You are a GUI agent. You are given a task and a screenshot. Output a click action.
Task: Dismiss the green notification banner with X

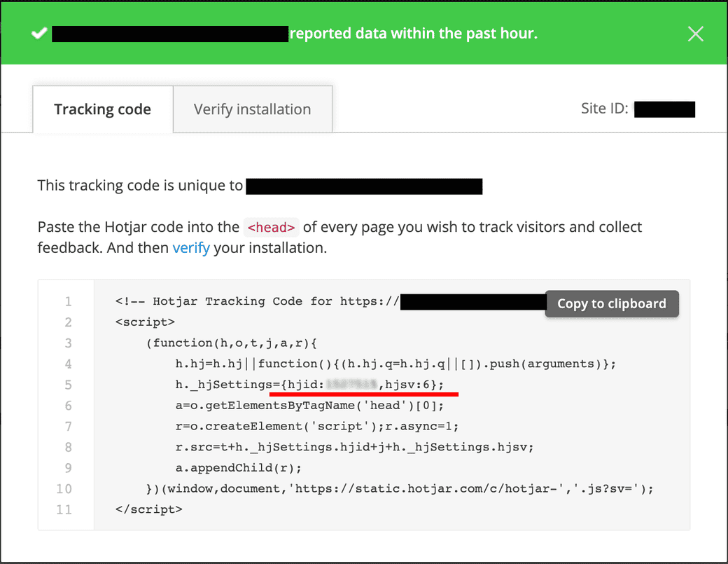click(695, 34)
